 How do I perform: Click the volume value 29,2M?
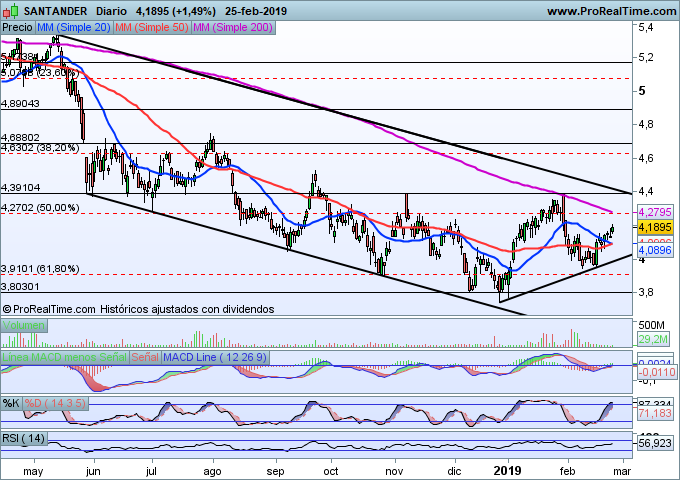click(x=653, y=339)
